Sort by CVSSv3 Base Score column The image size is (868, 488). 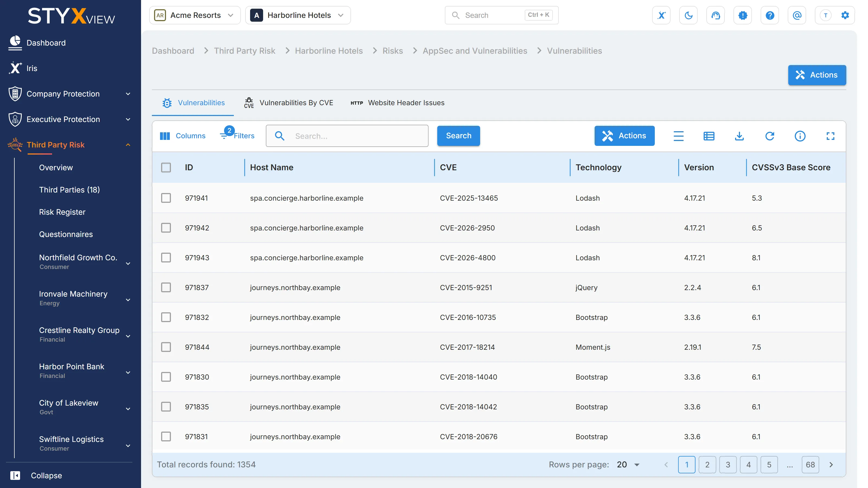point(791,167)
